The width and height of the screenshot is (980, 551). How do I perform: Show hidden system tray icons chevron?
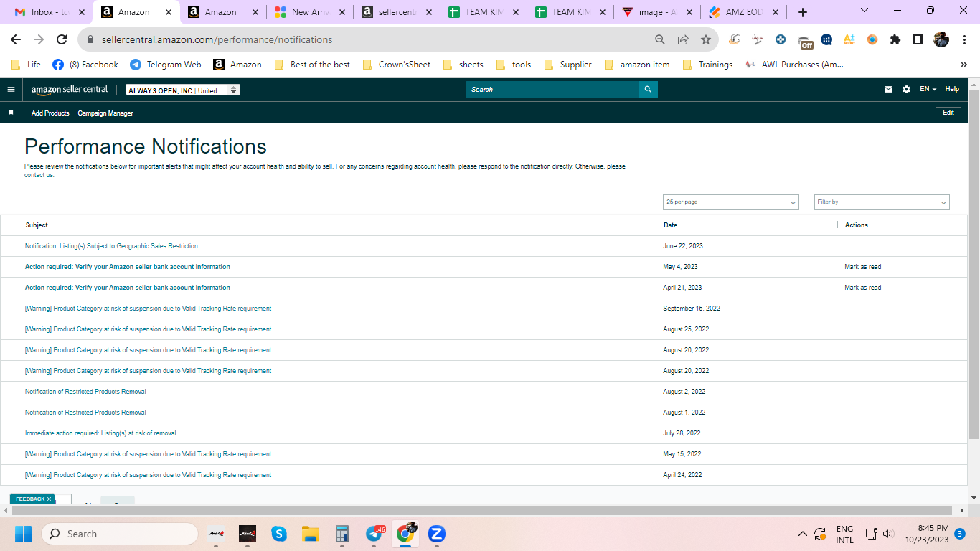(x=803, y=534)
